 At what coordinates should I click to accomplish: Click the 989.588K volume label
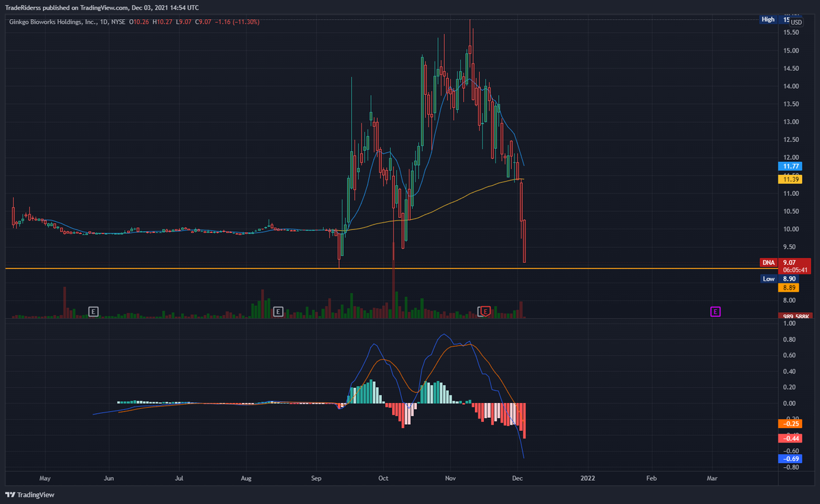coord(795,316)
